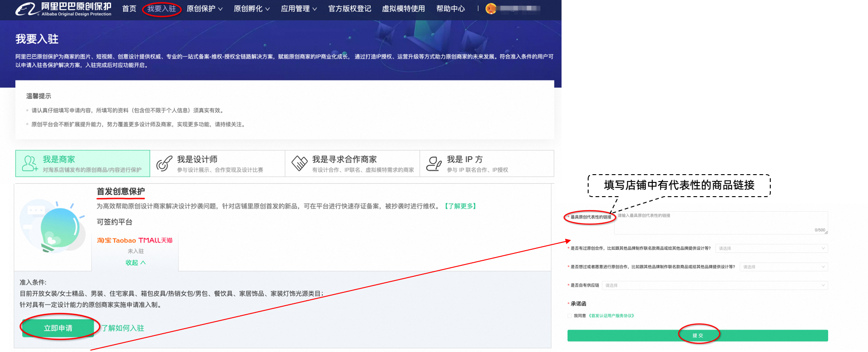Open the Alibaba Original Design Protection logo
This screenshot has height=352, width=868.
(x=63, y=9)
